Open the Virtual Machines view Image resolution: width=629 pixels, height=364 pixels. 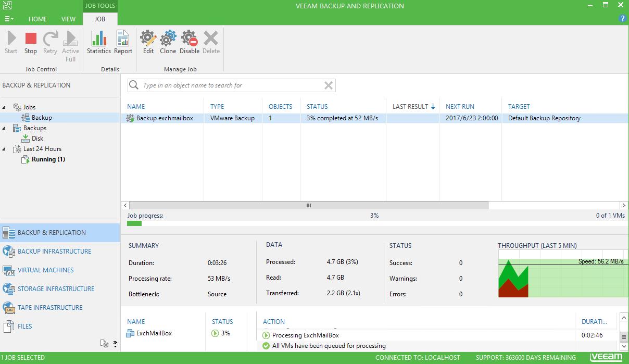pos(60,270)
